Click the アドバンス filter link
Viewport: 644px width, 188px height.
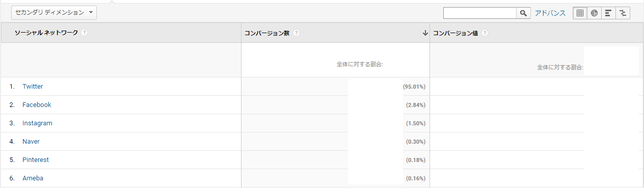point(550,13)
